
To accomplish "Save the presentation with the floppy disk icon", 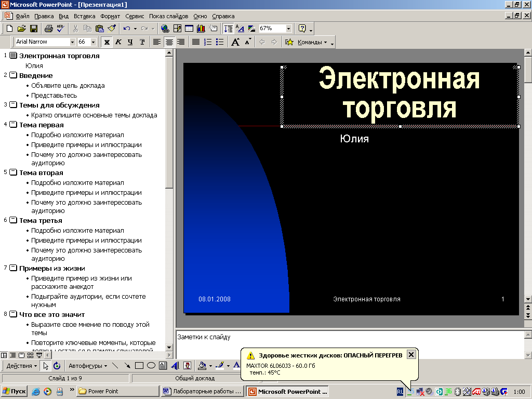I will point(34,29).
